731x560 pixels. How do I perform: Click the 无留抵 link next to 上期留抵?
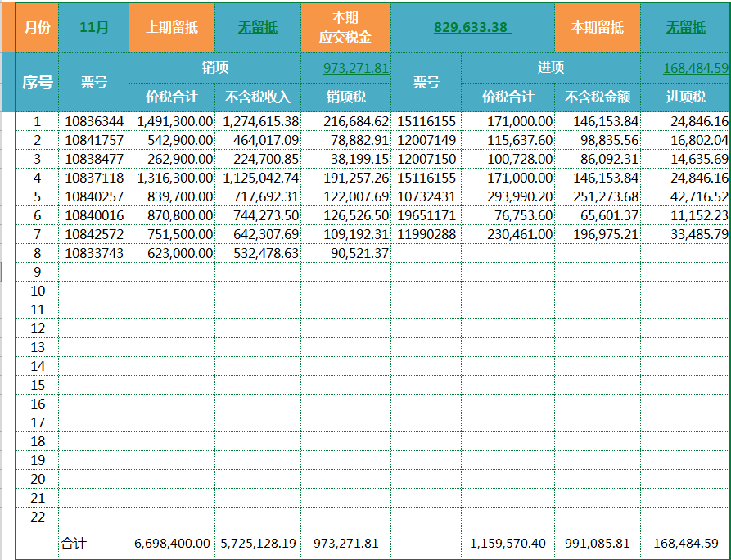(258, 28)
